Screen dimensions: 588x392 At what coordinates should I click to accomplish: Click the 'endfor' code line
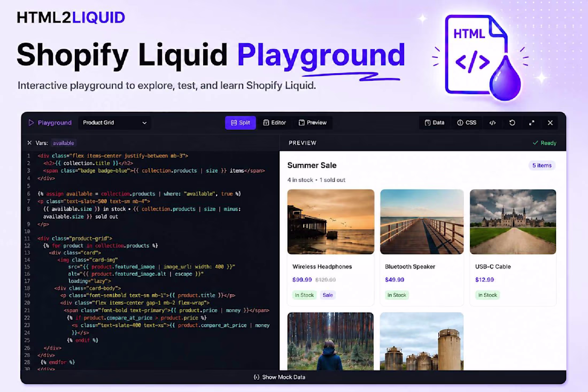point(58,363)
